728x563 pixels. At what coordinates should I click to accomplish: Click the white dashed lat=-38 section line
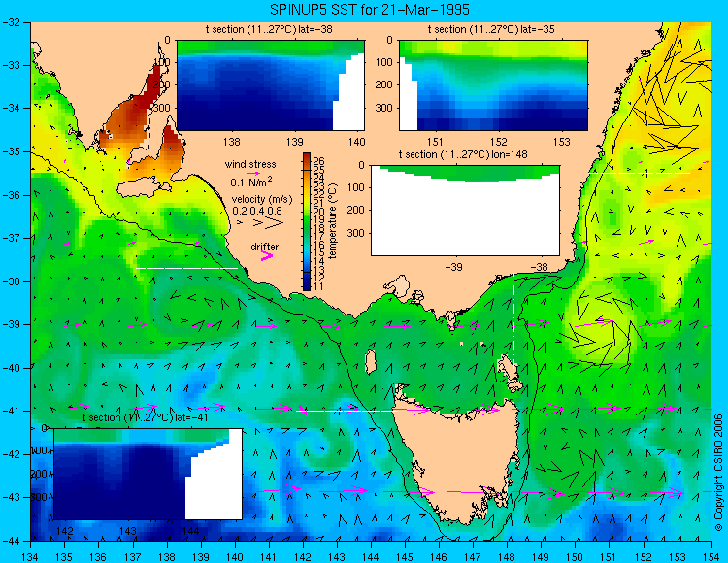pos(186,268)
